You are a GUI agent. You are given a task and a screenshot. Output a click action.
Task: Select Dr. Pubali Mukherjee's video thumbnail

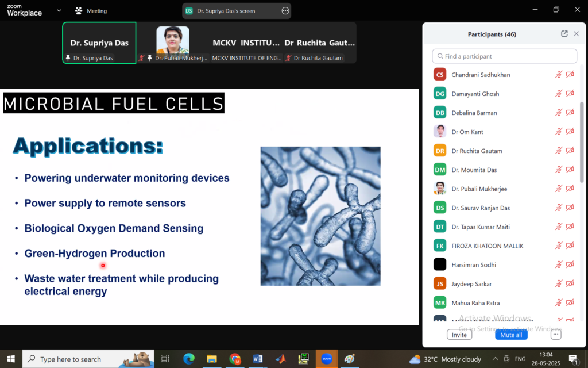[173, 43]
